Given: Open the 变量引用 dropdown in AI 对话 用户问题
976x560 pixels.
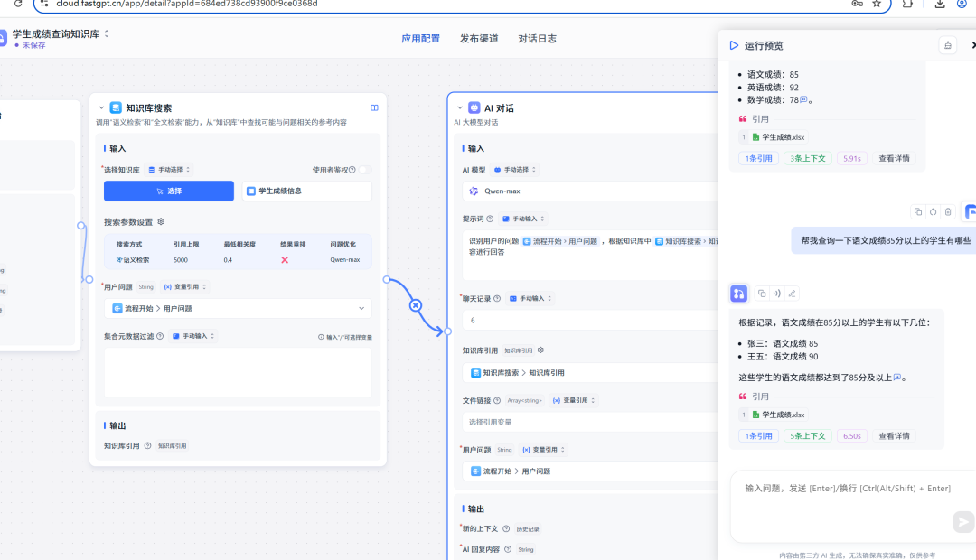Looking at the screenshot, I should coord(543,449).
